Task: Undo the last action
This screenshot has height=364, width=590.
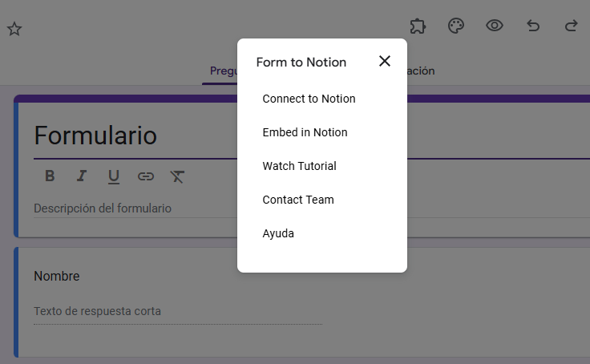Action: (533, 26)
